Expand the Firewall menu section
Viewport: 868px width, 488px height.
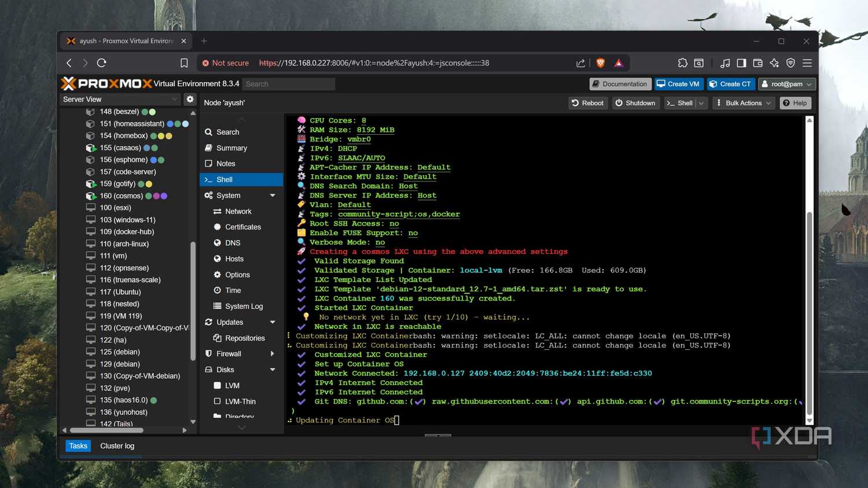(273, 354)
